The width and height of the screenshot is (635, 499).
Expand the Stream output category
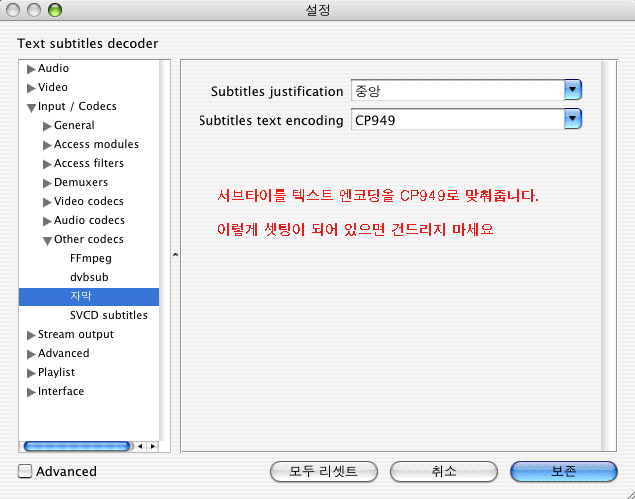coord(31,335)
